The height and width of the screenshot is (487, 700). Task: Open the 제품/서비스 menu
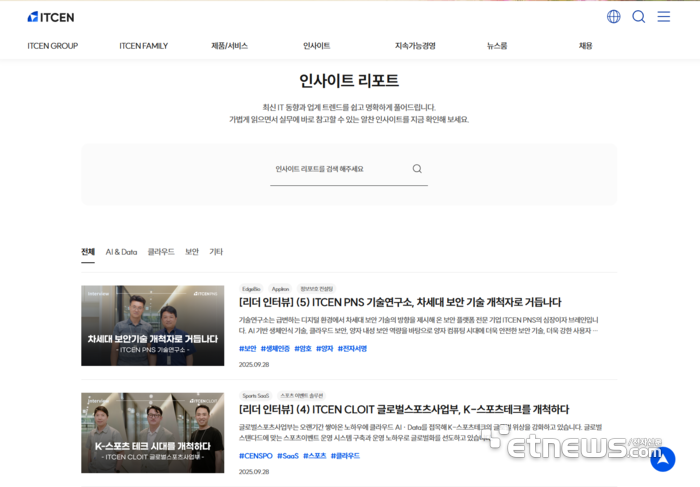(x=229, y=46)
